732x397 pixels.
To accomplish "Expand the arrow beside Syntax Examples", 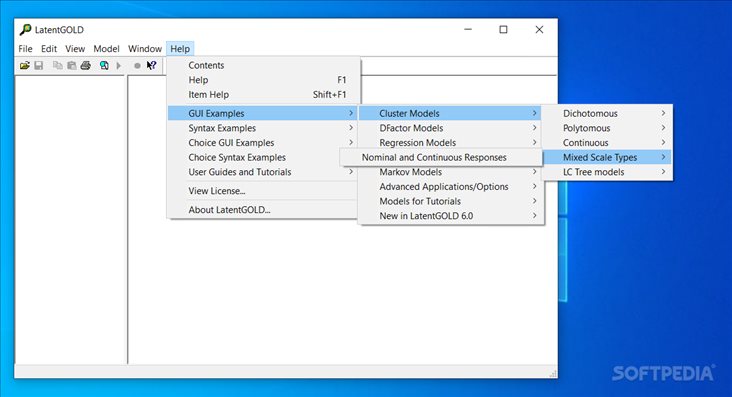I will (x=351, y=128).
